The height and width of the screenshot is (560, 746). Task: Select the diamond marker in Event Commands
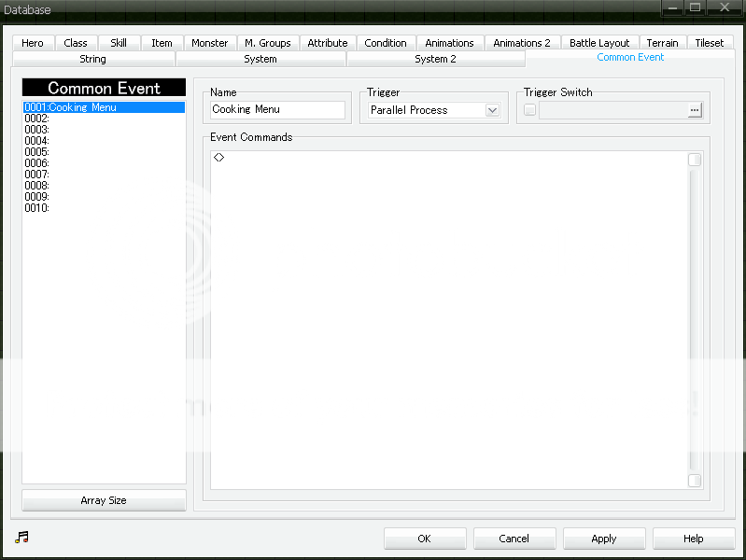point(218,158)
